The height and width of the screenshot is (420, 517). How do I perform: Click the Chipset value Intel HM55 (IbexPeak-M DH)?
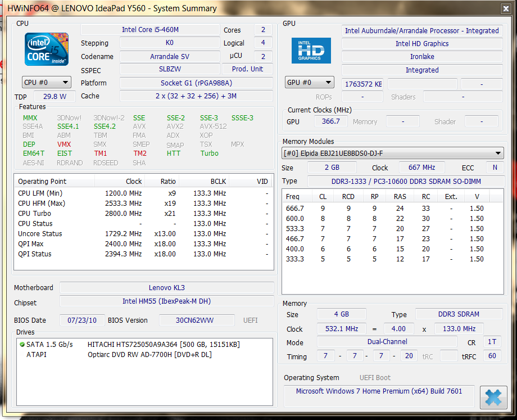tap(166, 301)
